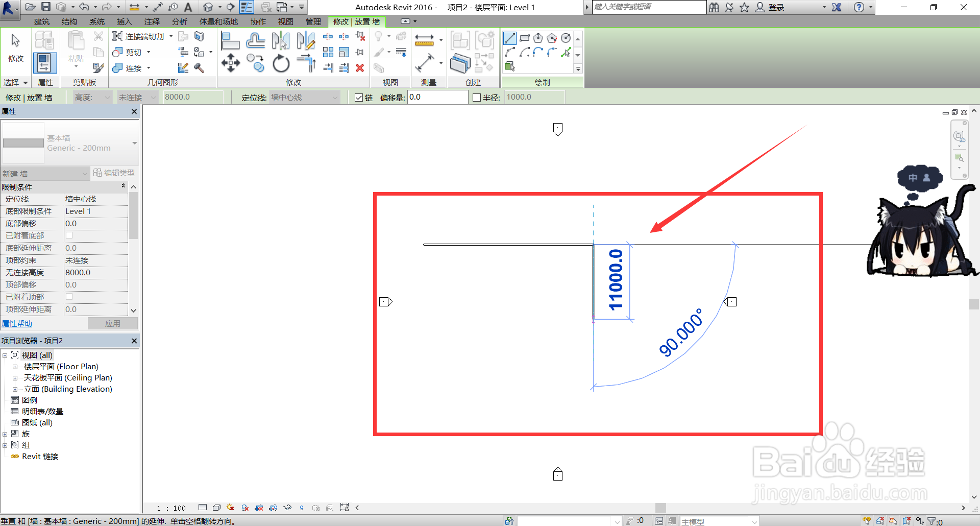Image resolution: width=980 pixels, height=526 pixels.
Task: Toggle the 链 (Chain) checkbox
Action: pos(359,98)
